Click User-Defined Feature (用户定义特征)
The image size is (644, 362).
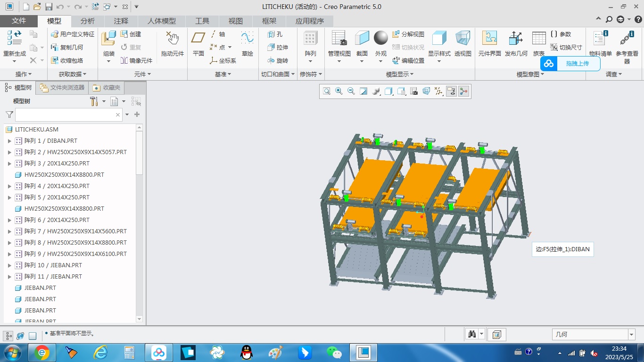(x=73, y=34)
